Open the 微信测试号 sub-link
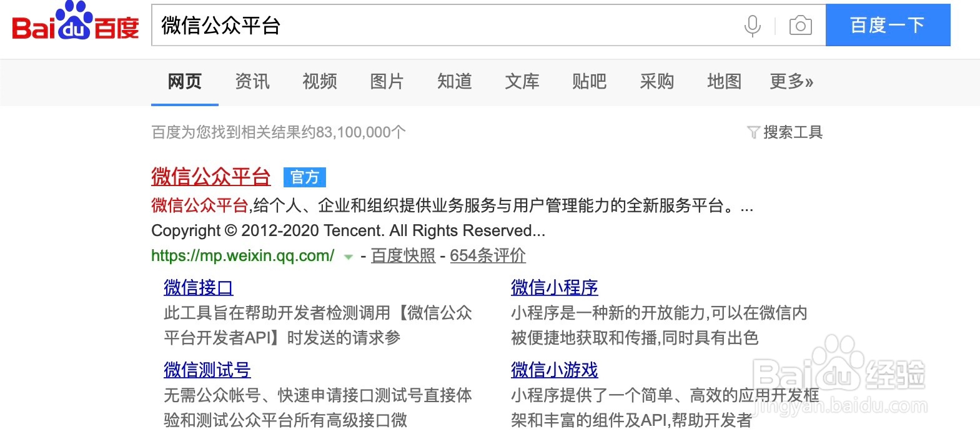Screen dimensions: 980x439 207,370
